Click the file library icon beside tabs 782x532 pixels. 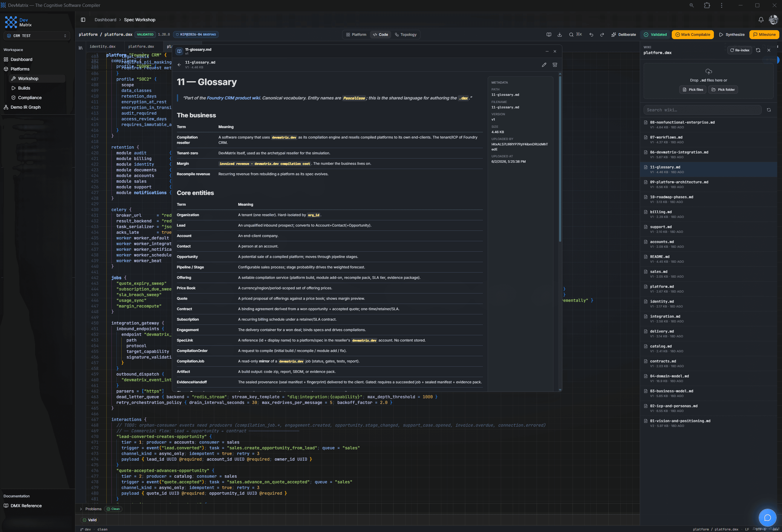(81, 48)
